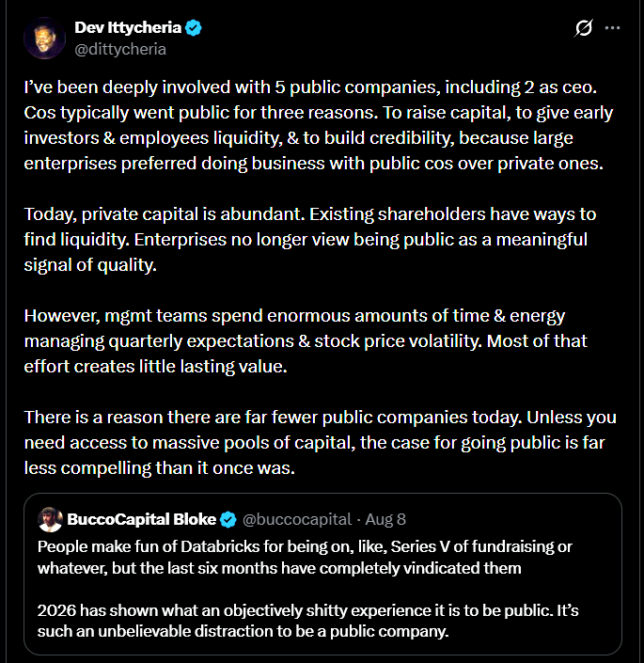The height and width of the screenshot is (663, 644).
Task: Open BuccoCapital Bloke's small avatar
Action: [x=50, y=519]
